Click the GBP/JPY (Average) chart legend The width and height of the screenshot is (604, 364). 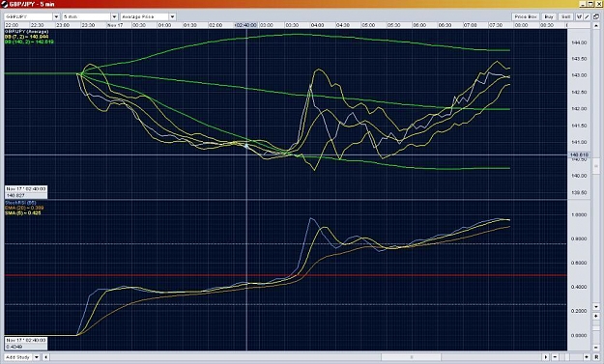point(27,31)
